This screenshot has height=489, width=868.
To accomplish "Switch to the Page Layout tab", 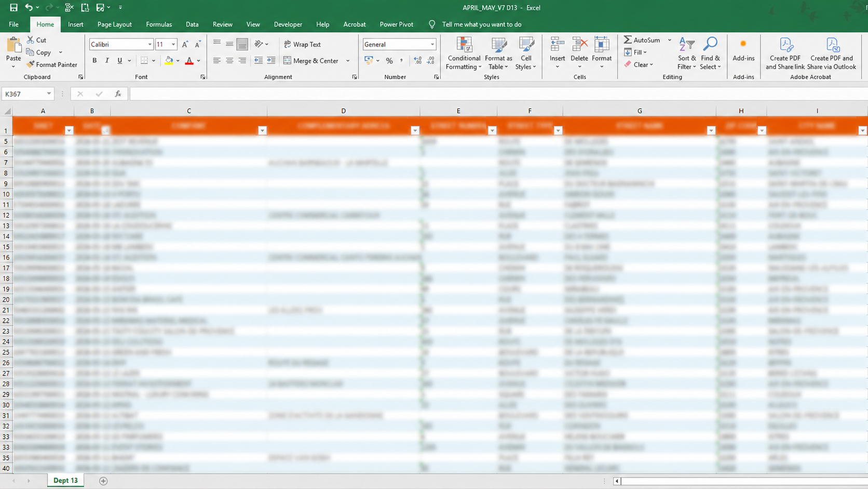I will [114, 24].
